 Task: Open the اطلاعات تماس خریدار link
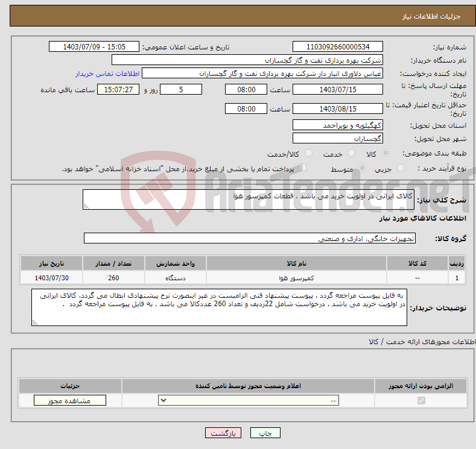pyautogui.click(x=107, y=74)
